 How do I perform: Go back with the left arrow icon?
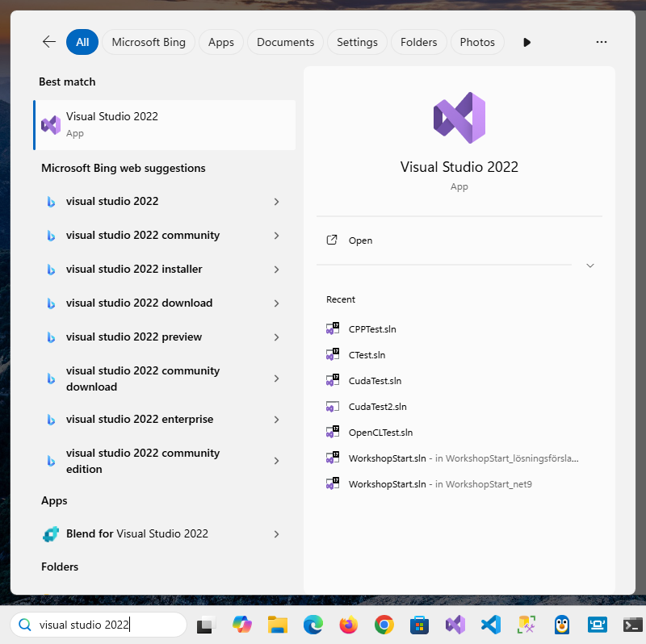pyautogui.click(x=49, y=42)
